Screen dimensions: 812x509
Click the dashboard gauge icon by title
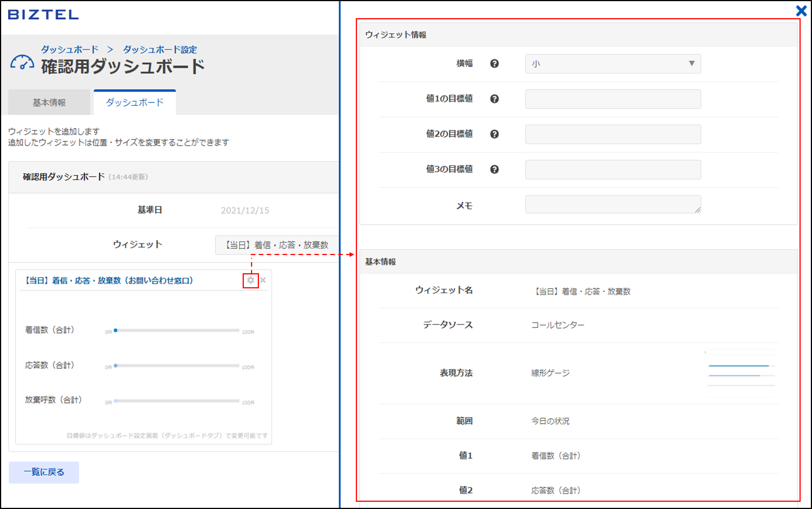pyautogui.click(x=22, y=63)
